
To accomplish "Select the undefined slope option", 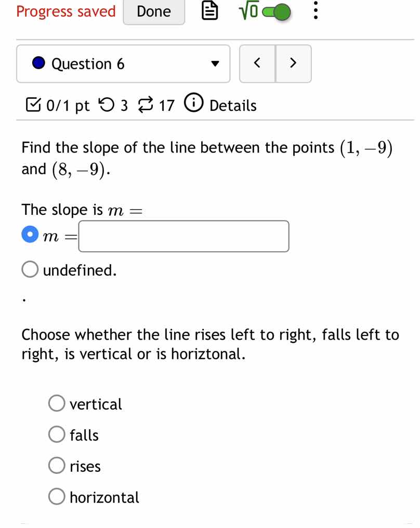I will tap(30, 269).
